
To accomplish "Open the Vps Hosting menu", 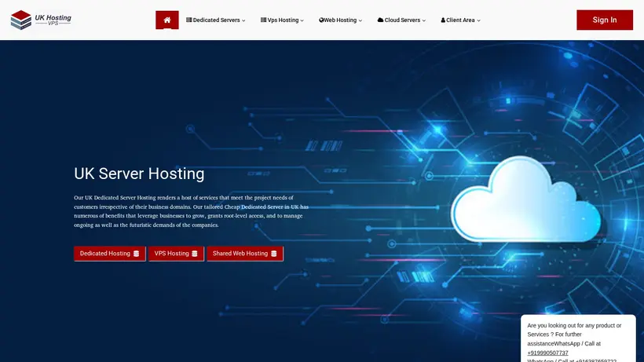I will [282, 20].
